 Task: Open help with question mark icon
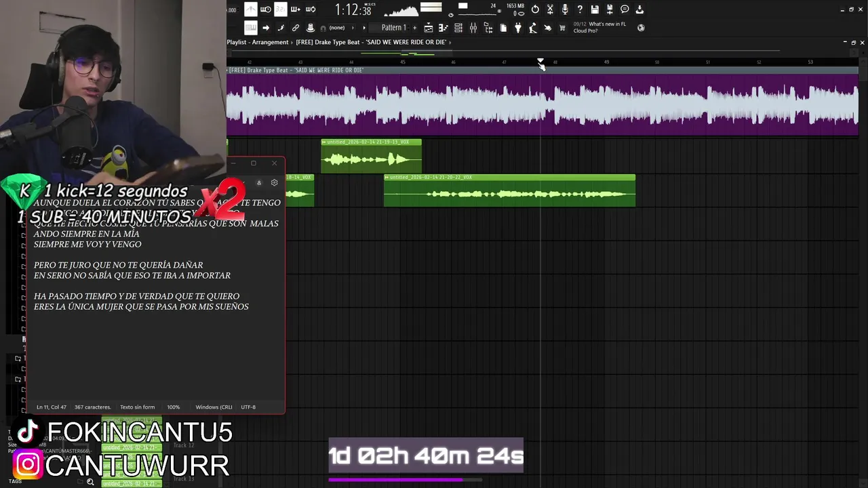tap(580, 9)
